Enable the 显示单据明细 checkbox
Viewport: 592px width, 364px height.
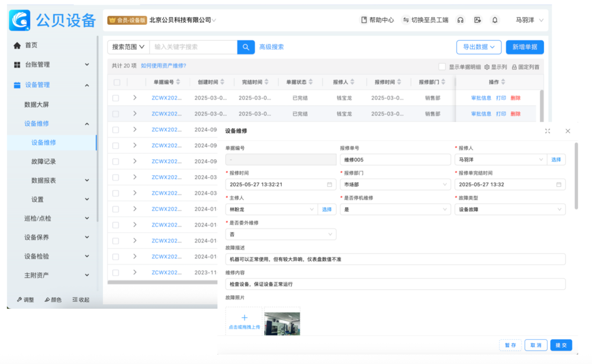442,66
